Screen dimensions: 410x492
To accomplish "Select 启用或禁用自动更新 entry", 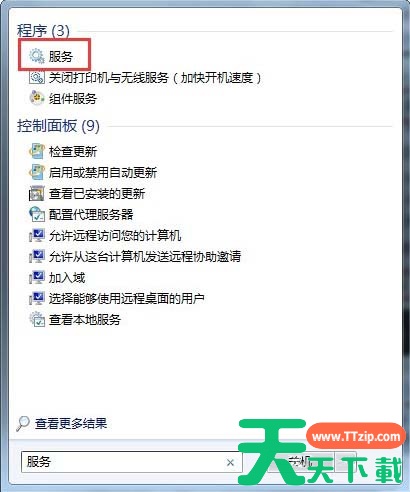I will click(x=103, y=173).
